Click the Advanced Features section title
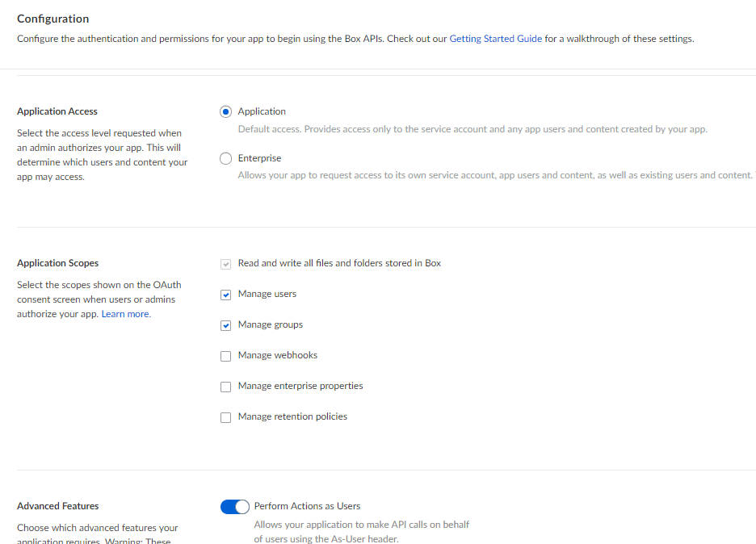Viewport: 756px width, 544px height. (57, 505)
